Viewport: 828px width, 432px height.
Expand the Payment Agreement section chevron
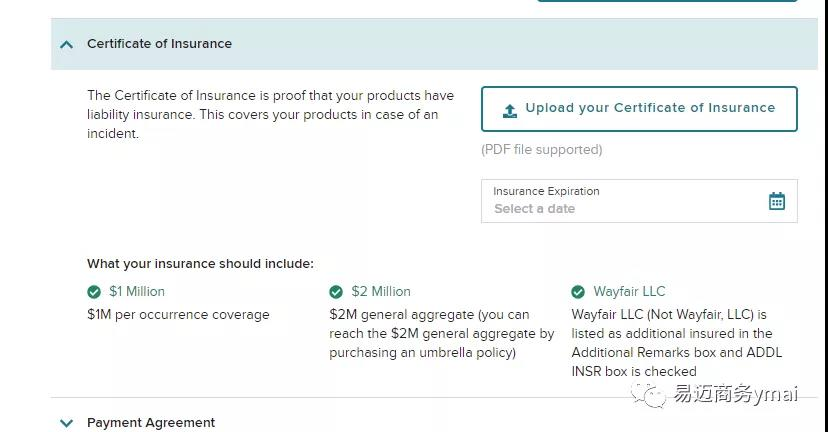point(67,423)
